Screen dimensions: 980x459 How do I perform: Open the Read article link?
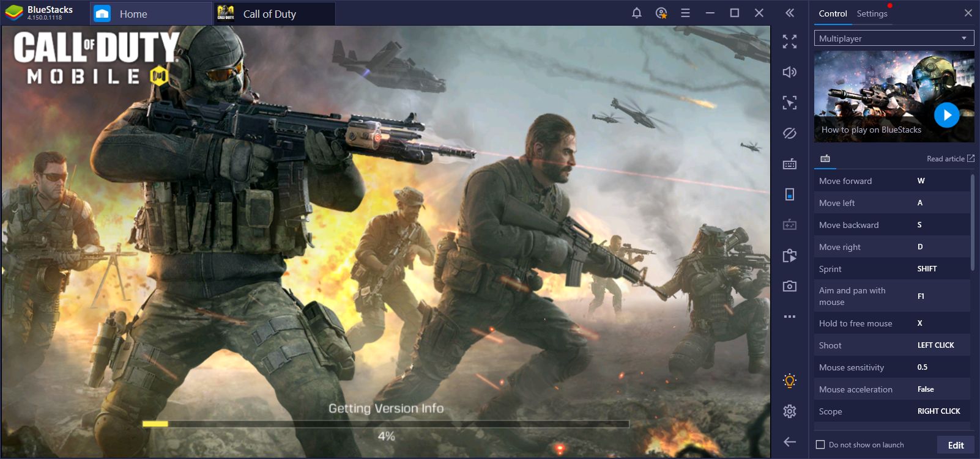tap(945, 159)
